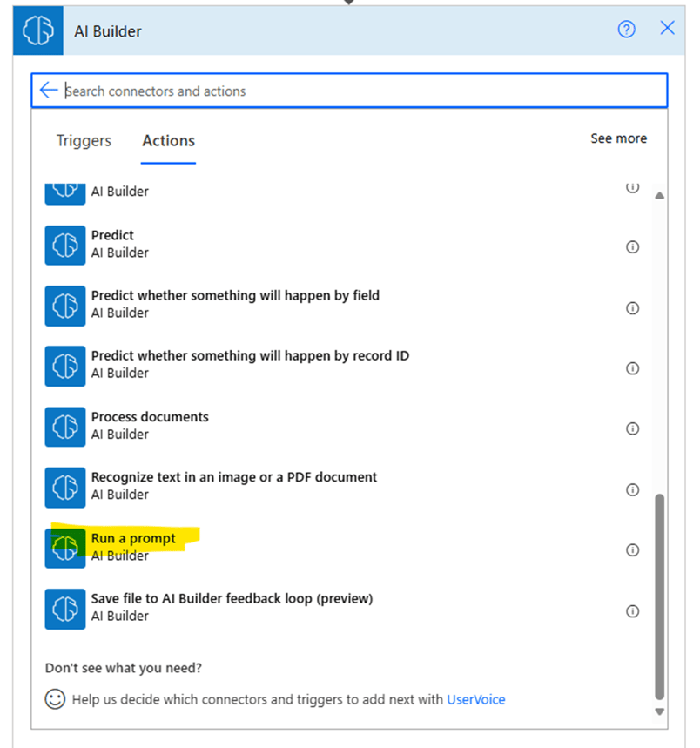Click icon for Recognize text in image action

[65, 488]
